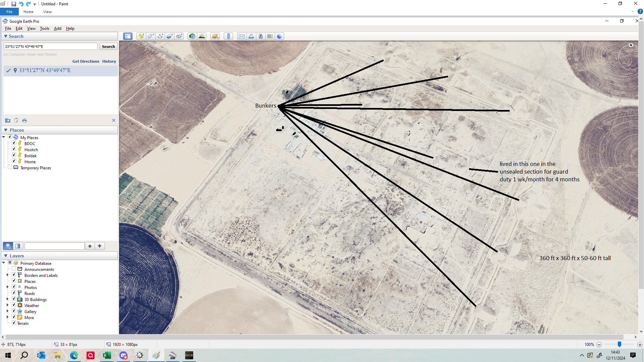The height and width of the screenshot is (362, 644).
Task: Open the Paint File tab
Action: tap(9, 12)
